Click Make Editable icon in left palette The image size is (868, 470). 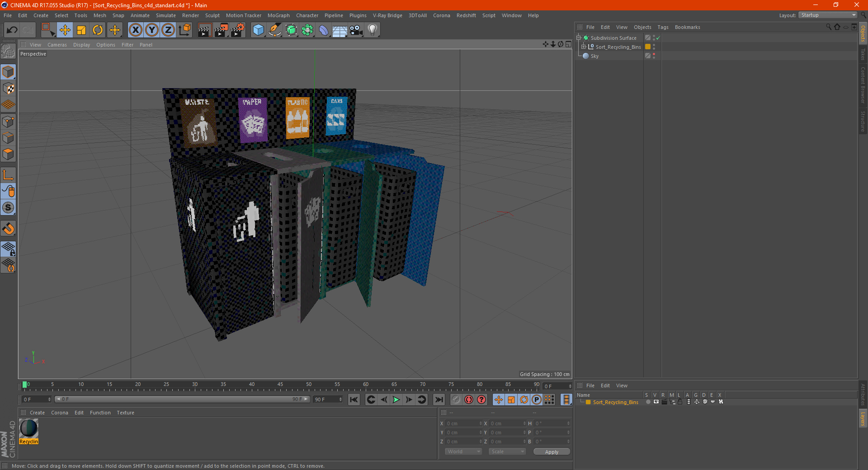pyautogui.click(x=8, y=52)
